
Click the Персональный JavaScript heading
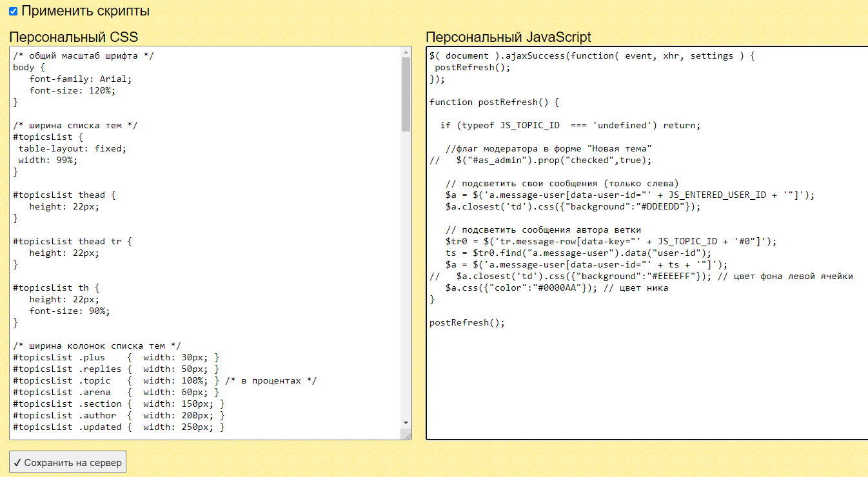coord(508,37)
